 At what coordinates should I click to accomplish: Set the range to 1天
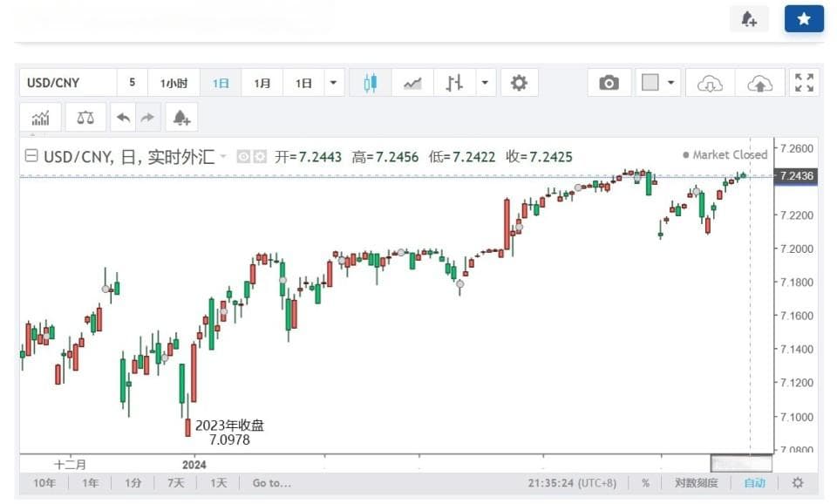(218, 483)
